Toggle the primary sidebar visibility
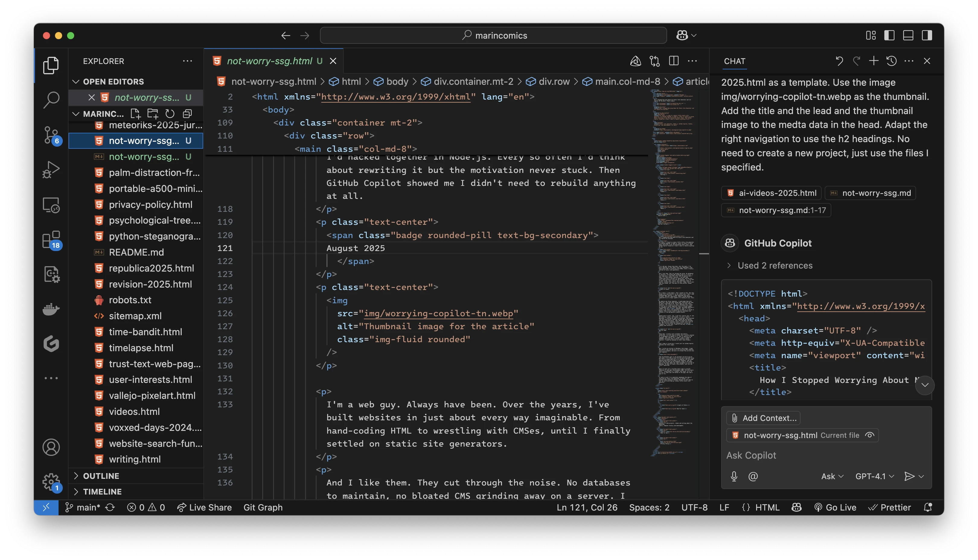This screenshot has width=978, height=560. point(889,35)
